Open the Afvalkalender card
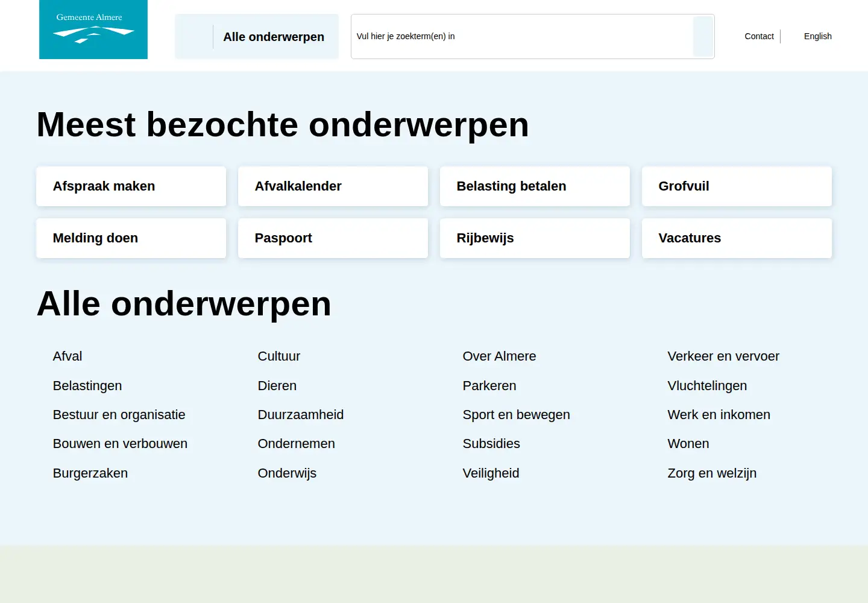 click(333, 186)
